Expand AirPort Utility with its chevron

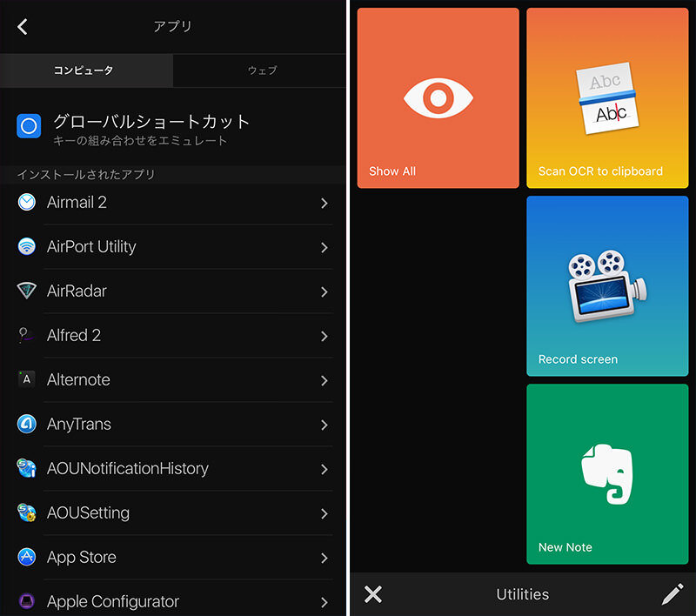point(325,248)
